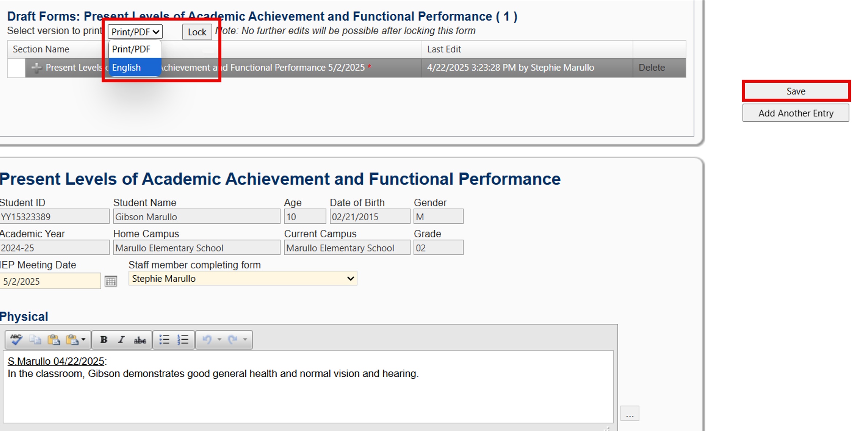Click the ellipsis button beside the Physical editor

(x=629, y=413)
